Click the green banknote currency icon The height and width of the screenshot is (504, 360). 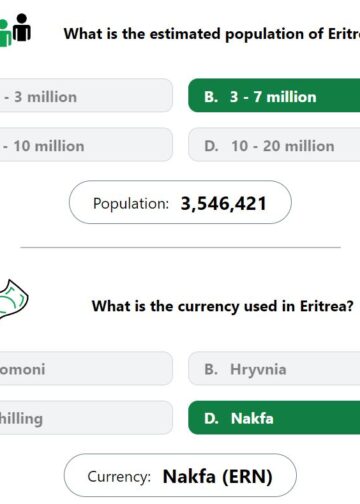[x=14, y=299]
